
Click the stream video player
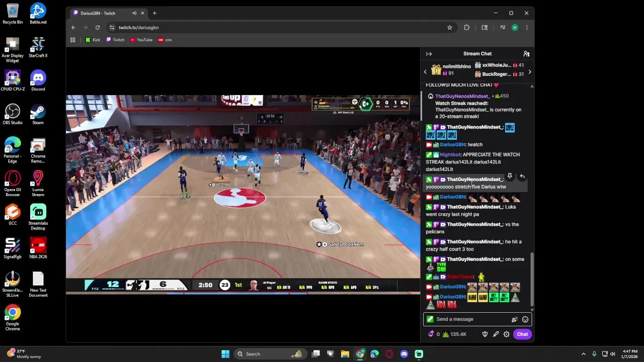point(243,195)
